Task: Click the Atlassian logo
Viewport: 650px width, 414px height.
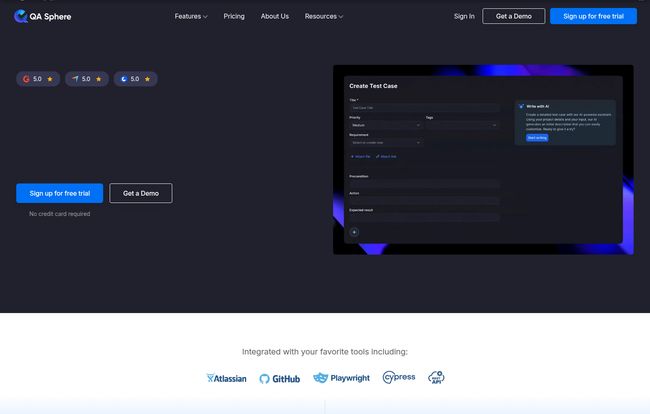Action: (226, 378)
